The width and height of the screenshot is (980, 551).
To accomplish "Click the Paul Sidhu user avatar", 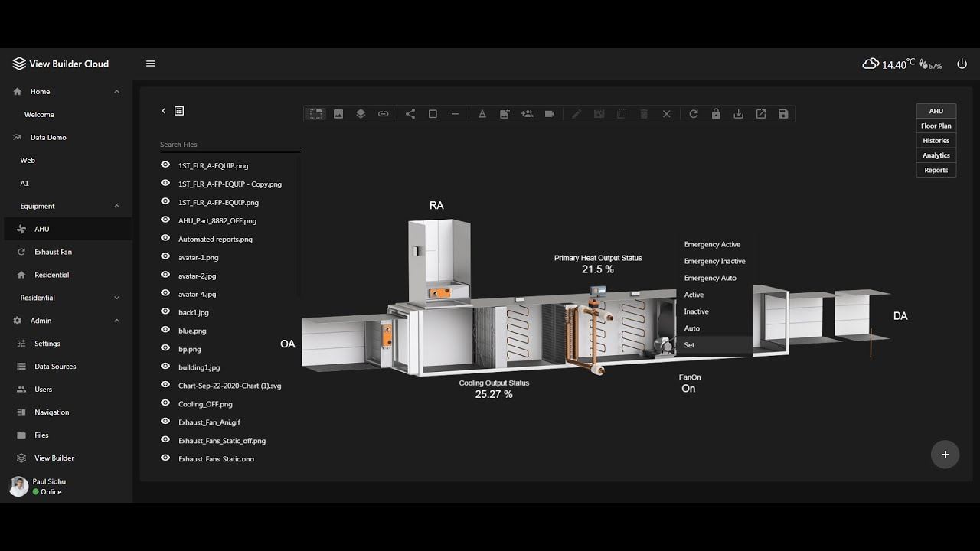I will point(18,486).
